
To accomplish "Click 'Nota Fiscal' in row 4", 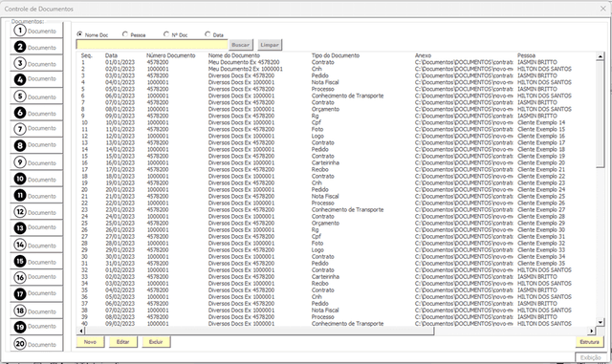I will [x=325, y=82].
